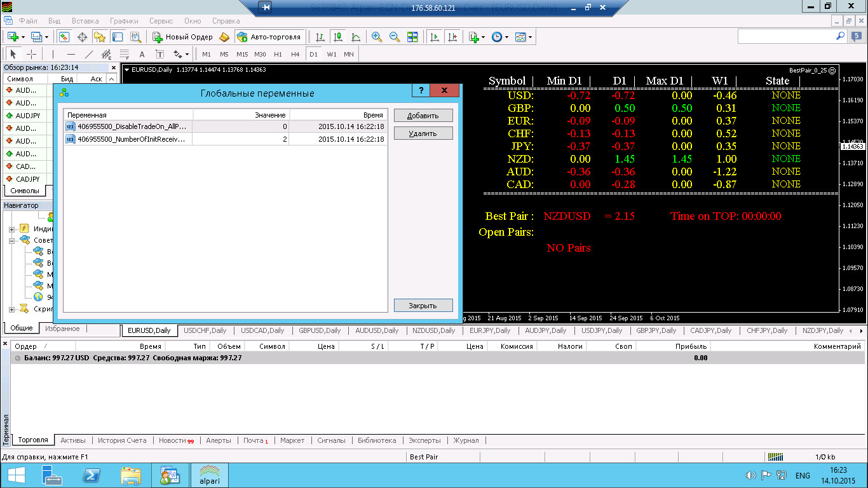Viewport: 868px width, 488px height.
Task: Open a Новый Ордер window
Action: tap(183, 37)
